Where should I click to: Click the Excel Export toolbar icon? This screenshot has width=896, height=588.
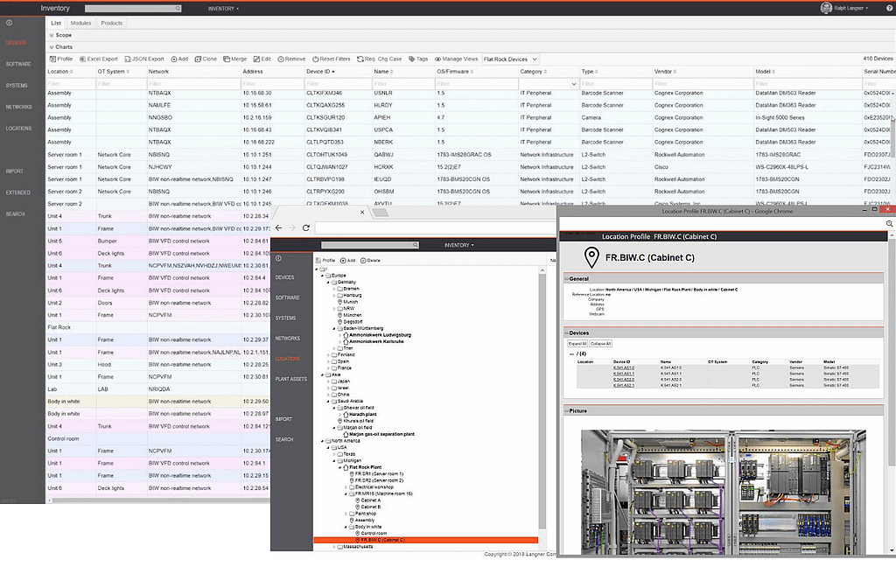(81, 59)
